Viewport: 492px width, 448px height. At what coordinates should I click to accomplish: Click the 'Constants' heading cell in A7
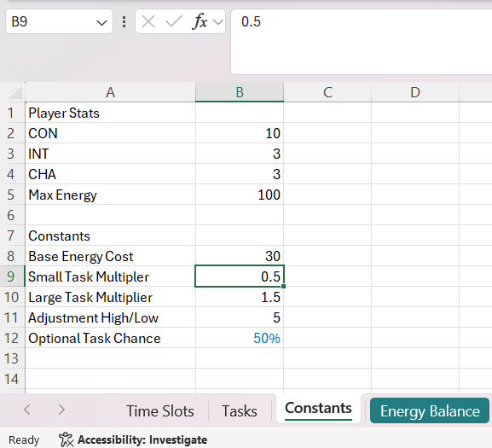tap(111, 236)
